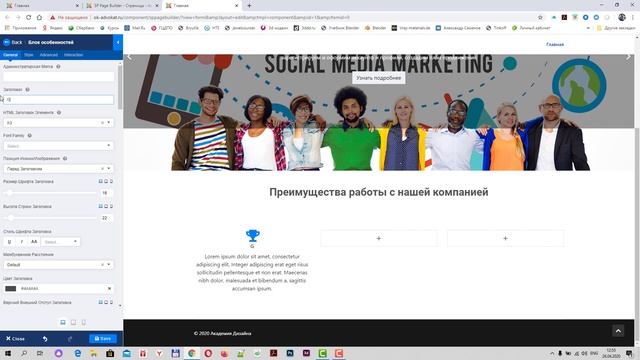Show help icon for Font Family
This screenshot has width=640, height=360.
pos(29,135)
